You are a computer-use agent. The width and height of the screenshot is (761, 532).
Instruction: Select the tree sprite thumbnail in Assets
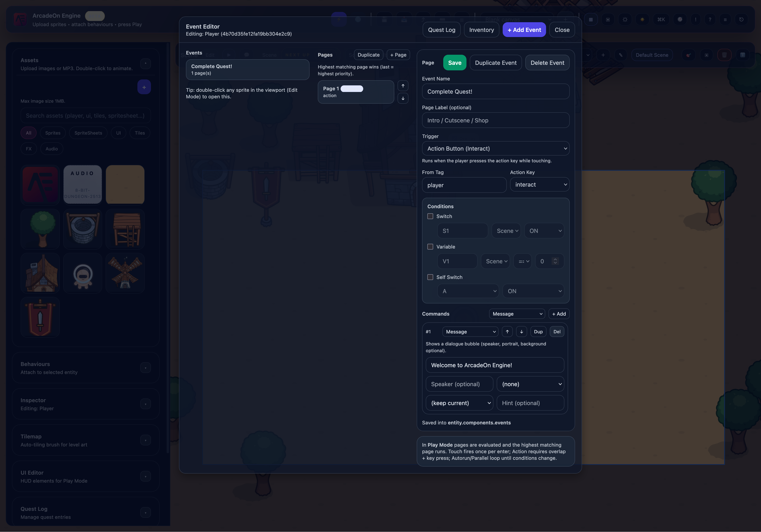point(40,229)
